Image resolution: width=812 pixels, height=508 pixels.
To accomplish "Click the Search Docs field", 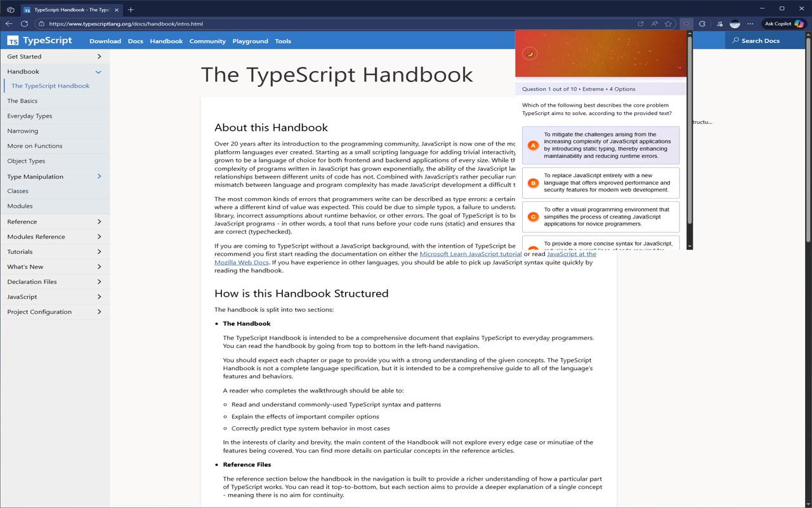I will [766, 41].
